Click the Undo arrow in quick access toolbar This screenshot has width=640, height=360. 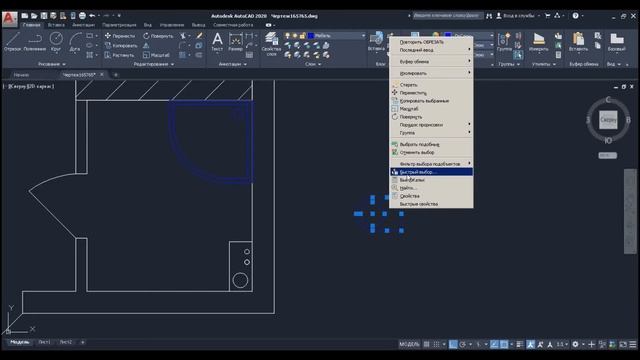click(92, 16)
